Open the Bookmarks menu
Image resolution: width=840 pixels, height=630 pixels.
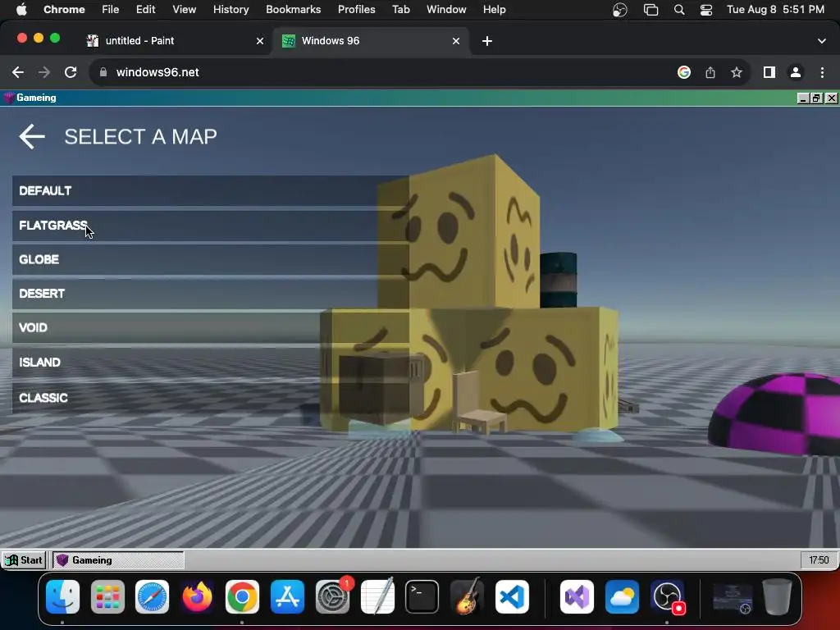tap(293, 10)
